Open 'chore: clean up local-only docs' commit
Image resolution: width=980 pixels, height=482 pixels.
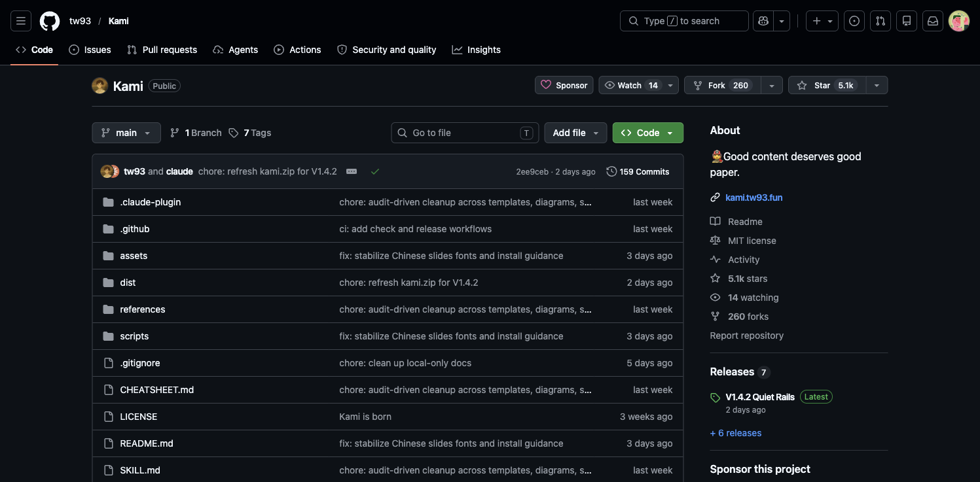click(x=405, y=363)
